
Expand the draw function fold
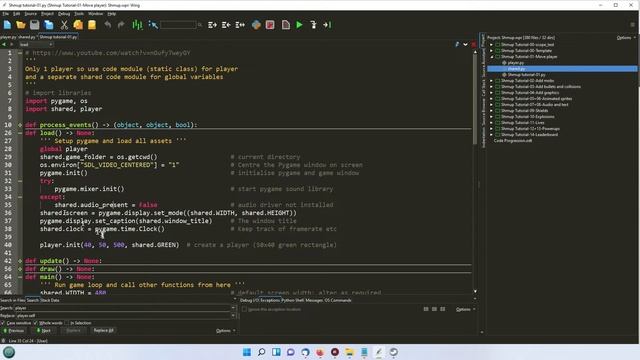click(20, 269)
